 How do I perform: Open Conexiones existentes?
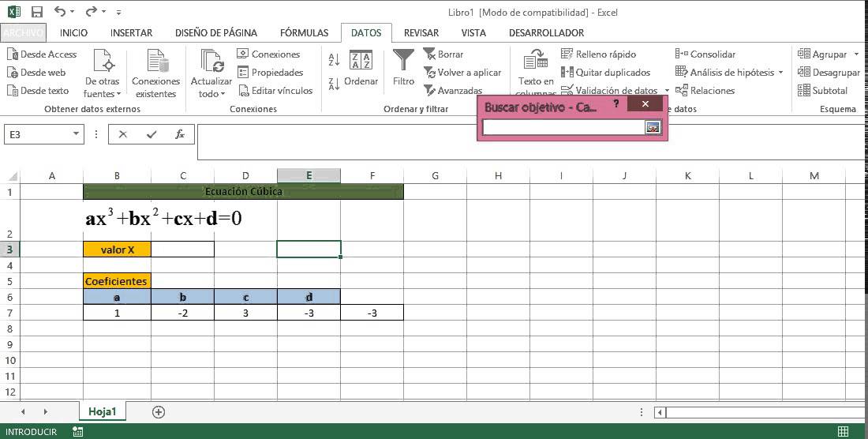(156, 73)
